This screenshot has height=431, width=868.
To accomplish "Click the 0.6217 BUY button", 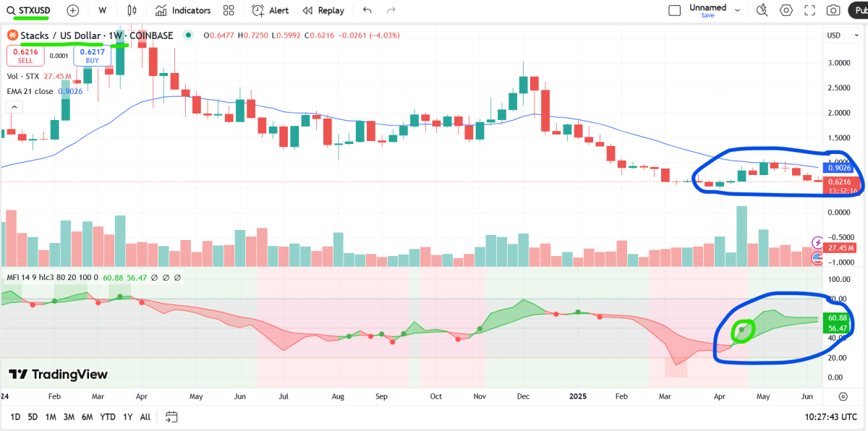I will [x=92, y=56].
